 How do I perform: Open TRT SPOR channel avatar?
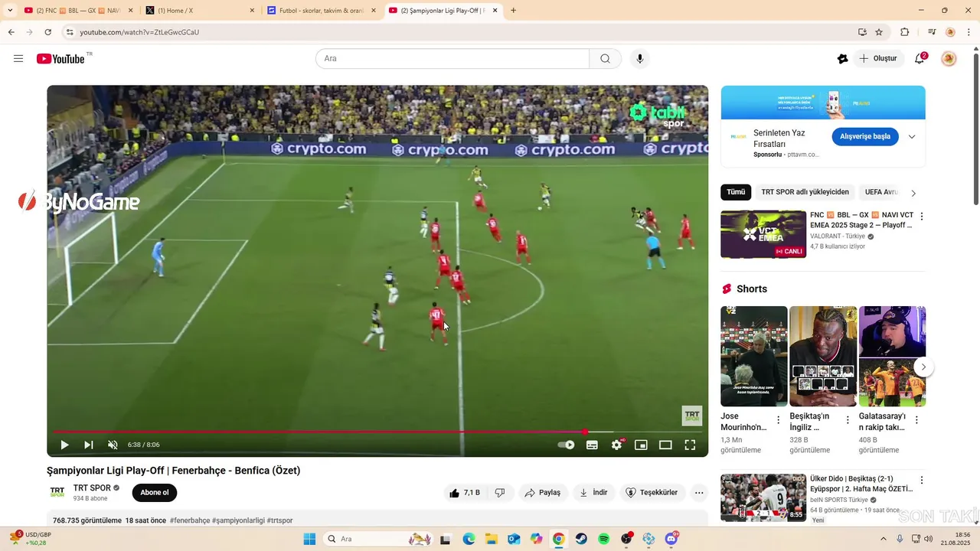(57, 492)
